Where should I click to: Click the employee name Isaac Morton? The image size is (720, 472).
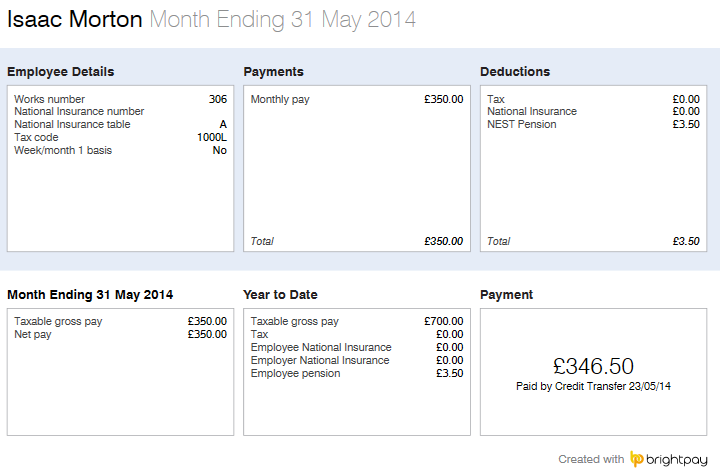[x=75, y=19]
